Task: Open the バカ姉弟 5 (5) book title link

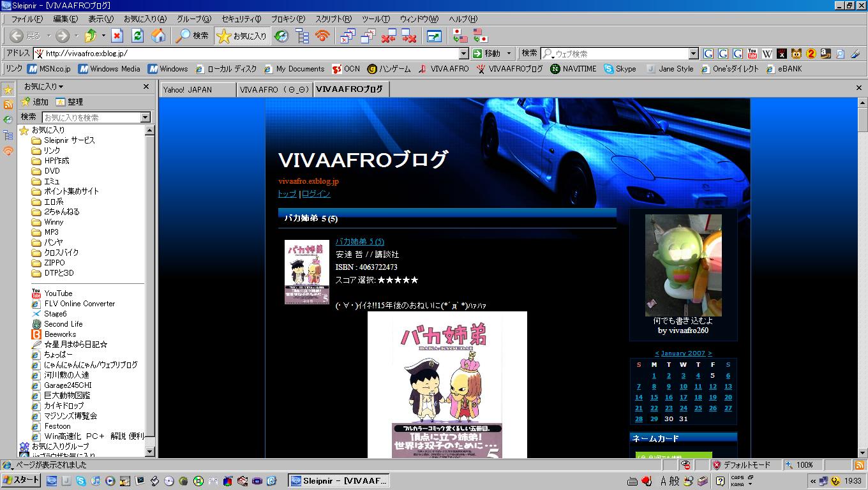Action: (360, 242)
